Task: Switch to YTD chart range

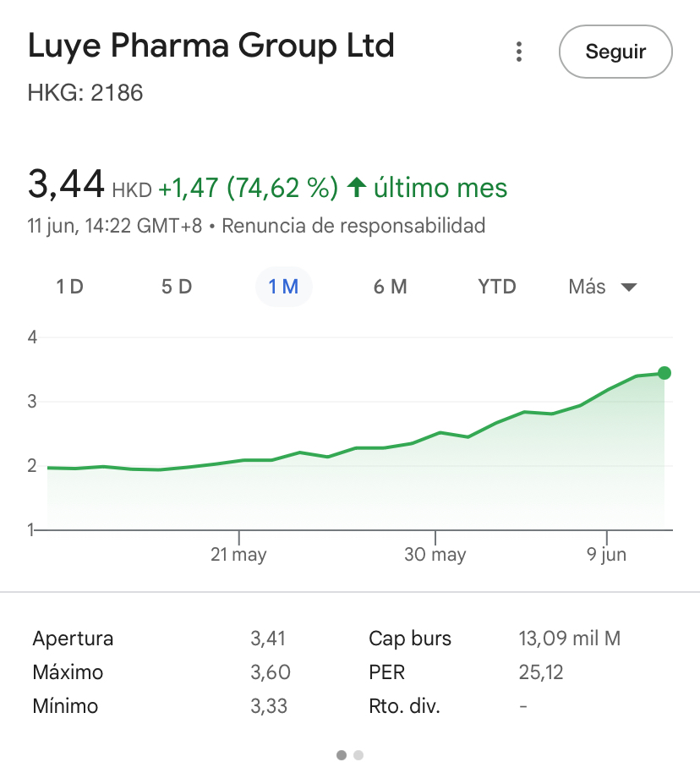Action: [497, 287]
